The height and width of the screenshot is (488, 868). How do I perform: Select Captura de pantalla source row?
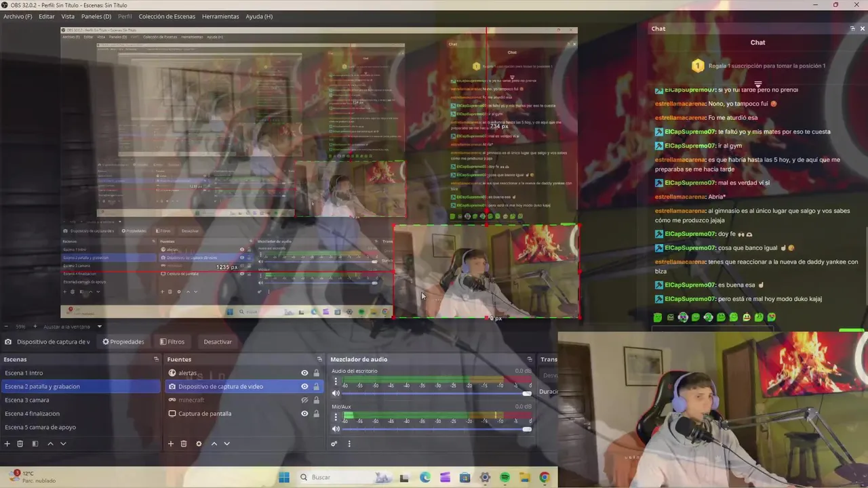[x=244, y=413]
